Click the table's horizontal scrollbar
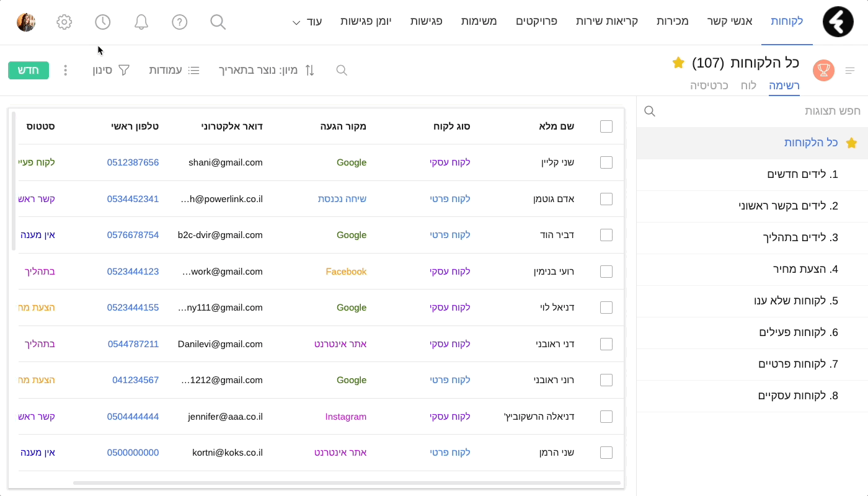Image resolution: width=868 pixels, height=496 pixels. pos(347,482)
